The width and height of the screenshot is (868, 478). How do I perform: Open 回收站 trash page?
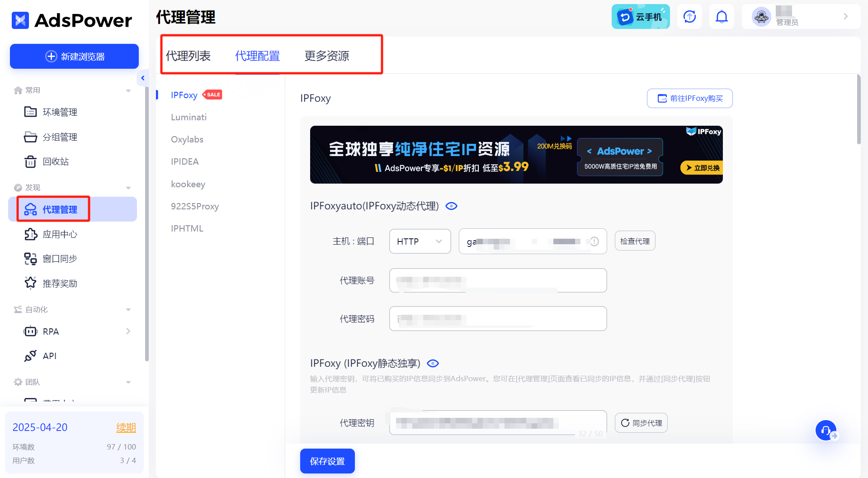[55, 161]
